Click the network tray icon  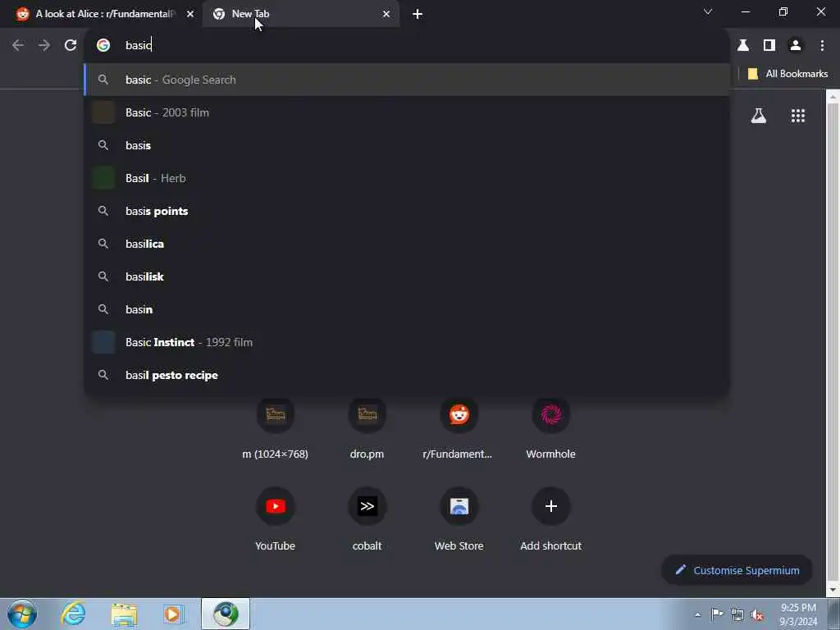pos(737,615)
